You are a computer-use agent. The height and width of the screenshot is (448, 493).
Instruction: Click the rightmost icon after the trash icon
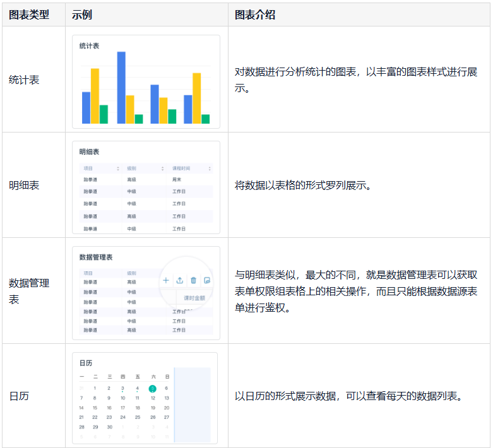click(206, 280)
